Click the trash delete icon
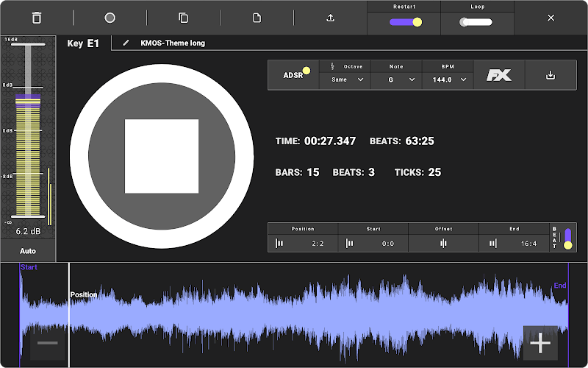The width and height of the screenshot is (588, 368). 37,18
